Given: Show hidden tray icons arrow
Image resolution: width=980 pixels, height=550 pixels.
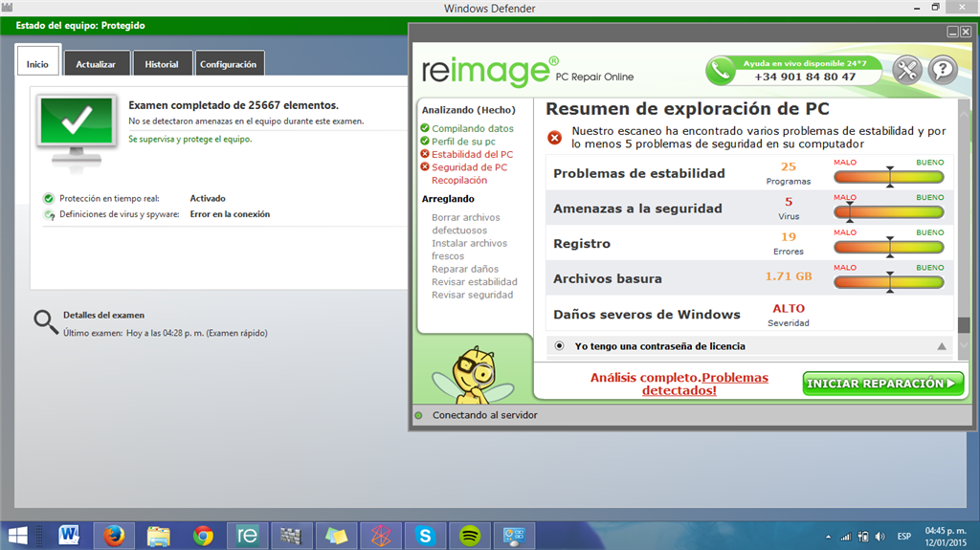Looking at the screenshot, I should [828, 537].
